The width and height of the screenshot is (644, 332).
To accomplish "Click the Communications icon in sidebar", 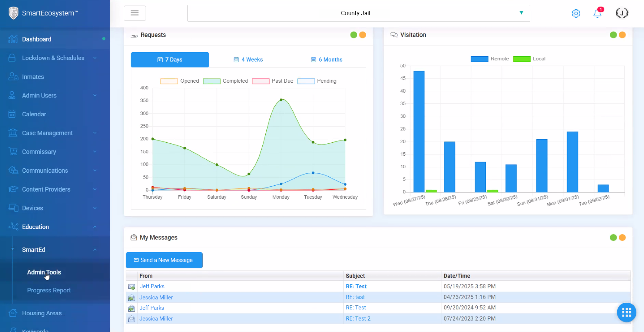I will click(x=13, y=170).
